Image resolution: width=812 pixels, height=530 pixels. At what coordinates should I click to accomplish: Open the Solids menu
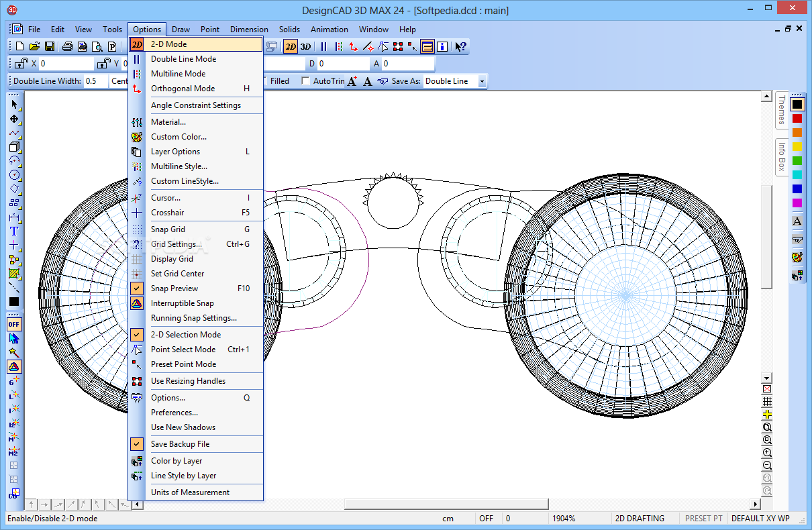click(289, 30)
